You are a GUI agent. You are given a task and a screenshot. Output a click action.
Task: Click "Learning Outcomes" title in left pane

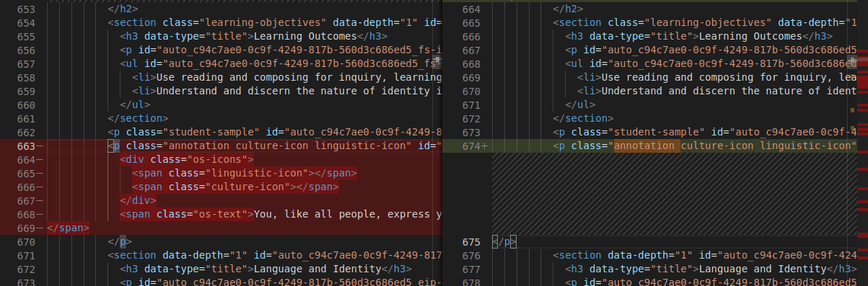coord(305,37)
